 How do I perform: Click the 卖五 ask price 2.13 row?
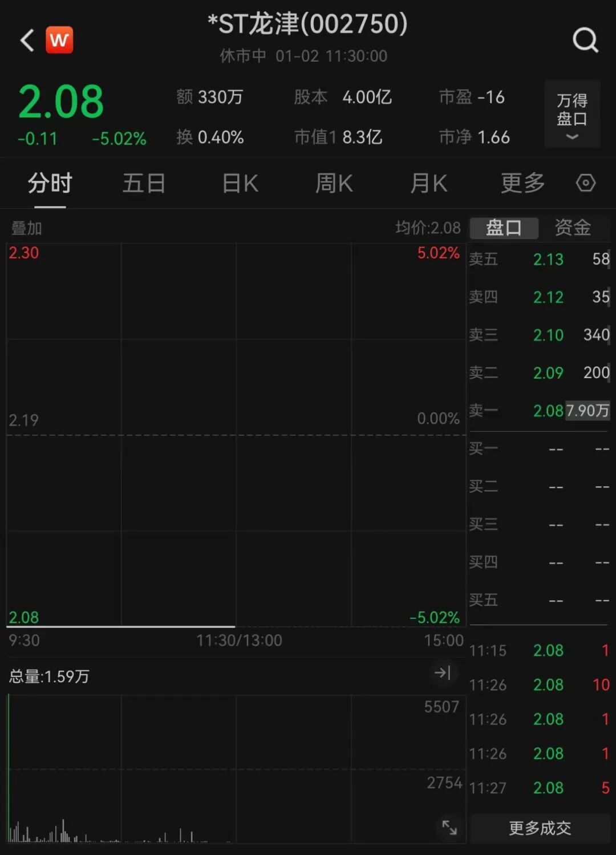pos(538,260)
